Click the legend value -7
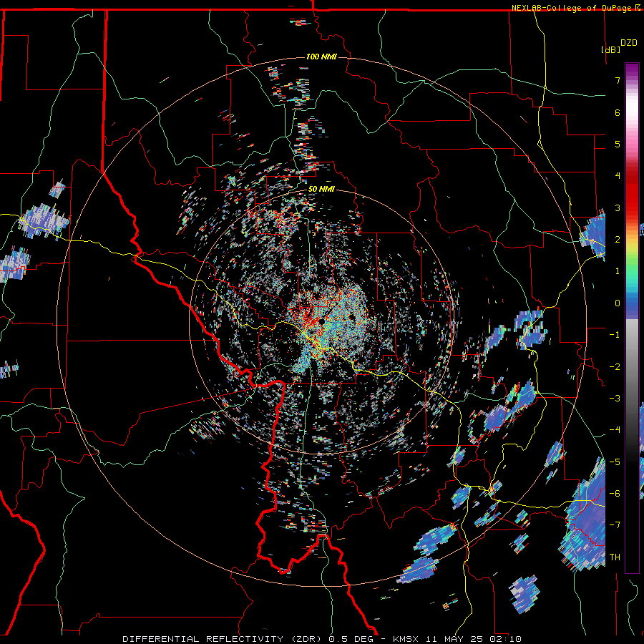Image resolution: width=644 pixels, height=644 pixels. click(615, 525)
